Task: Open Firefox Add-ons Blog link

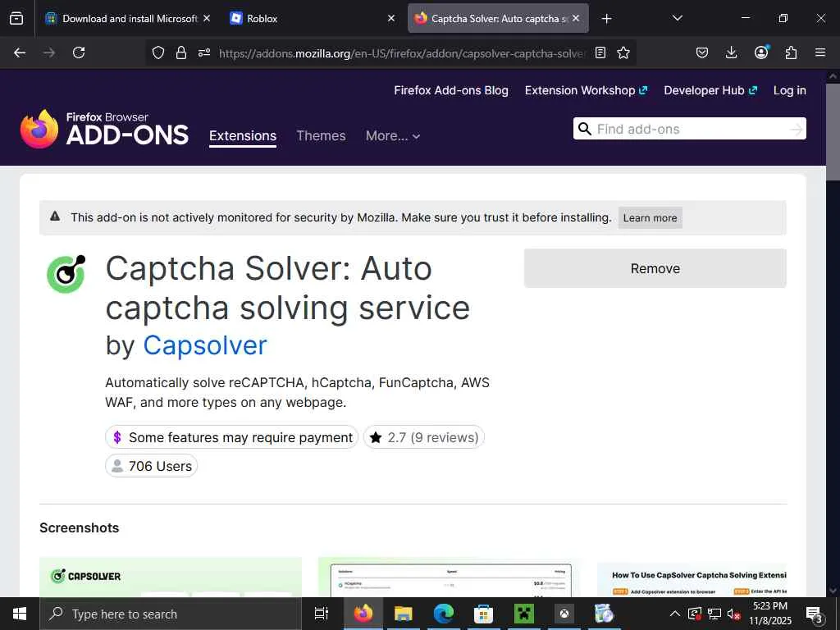Action: coord(451,90)
